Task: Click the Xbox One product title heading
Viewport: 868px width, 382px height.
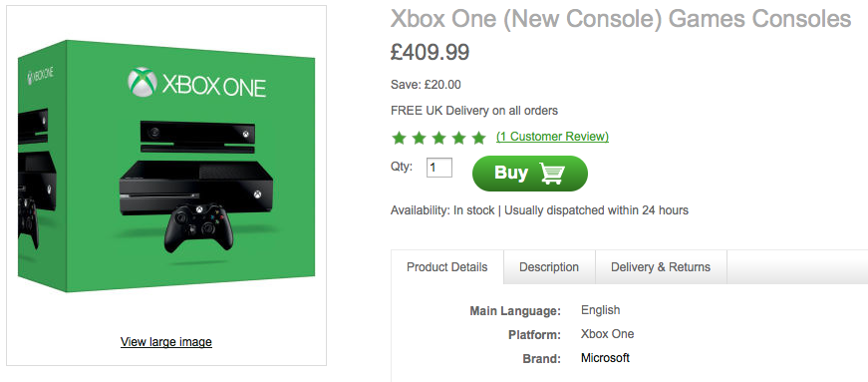Action: tap(621, 19)
